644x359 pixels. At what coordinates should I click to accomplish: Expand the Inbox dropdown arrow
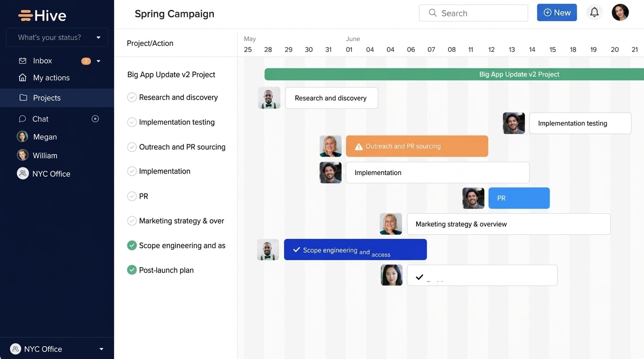tap(98, 61)
